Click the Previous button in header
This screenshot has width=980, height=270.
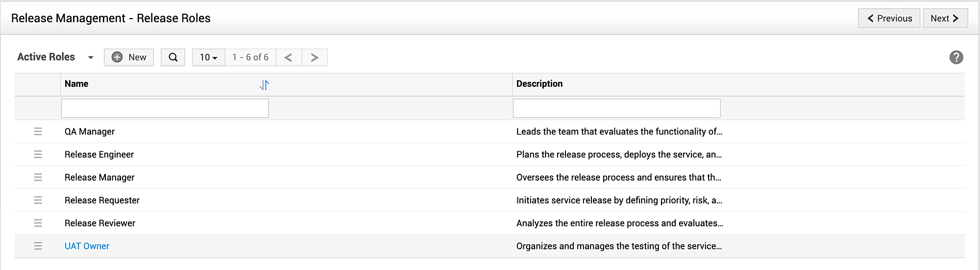click(x=889, y=18)
